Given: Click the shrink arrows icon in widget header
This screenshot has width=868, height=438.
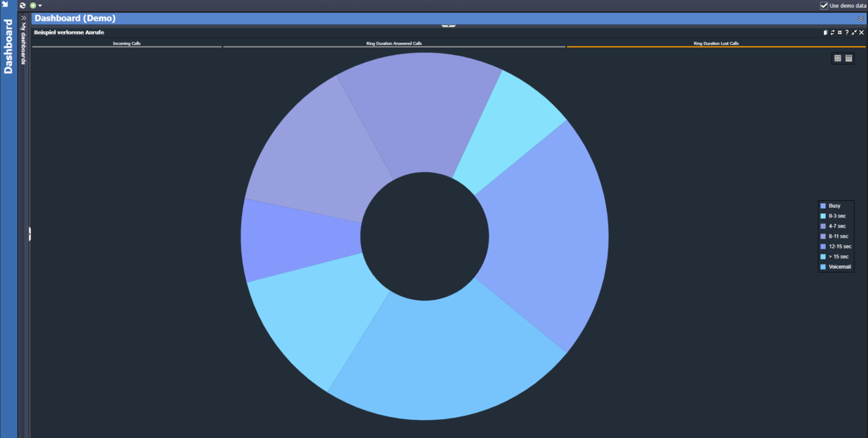Looking at the screenshot, I should (x=854, y=33).
